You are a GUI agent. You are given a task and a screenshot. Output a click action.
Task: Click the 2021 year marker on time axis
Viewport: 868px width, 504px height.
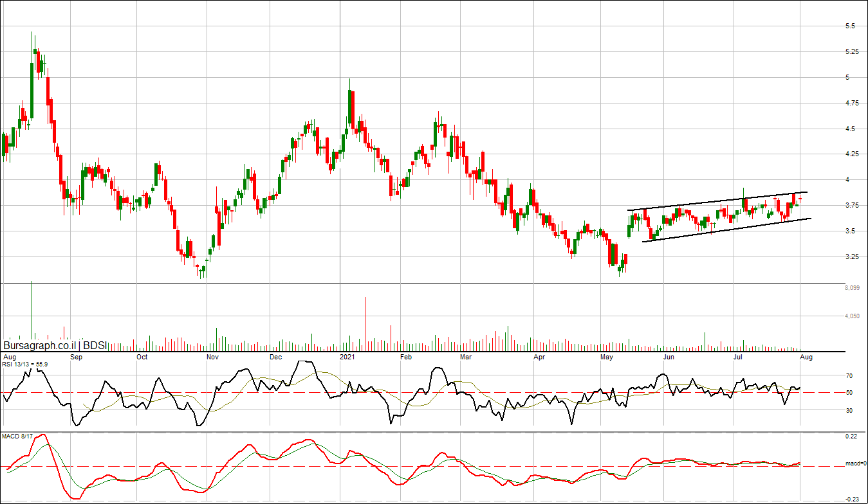(347, 356)
